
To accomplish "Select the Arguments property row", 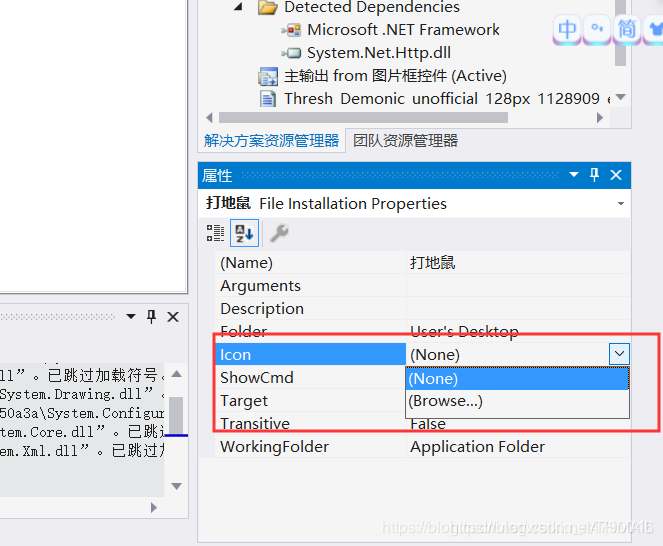I will point(311,285).
